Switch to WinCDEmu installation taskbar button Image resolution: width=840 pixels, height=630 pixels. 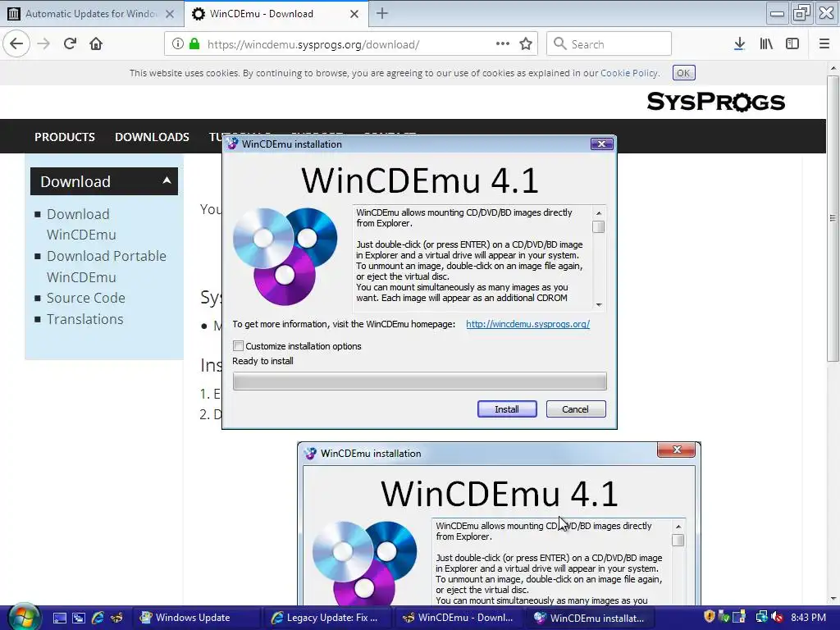pyautogui.click(x=591, y=618)
